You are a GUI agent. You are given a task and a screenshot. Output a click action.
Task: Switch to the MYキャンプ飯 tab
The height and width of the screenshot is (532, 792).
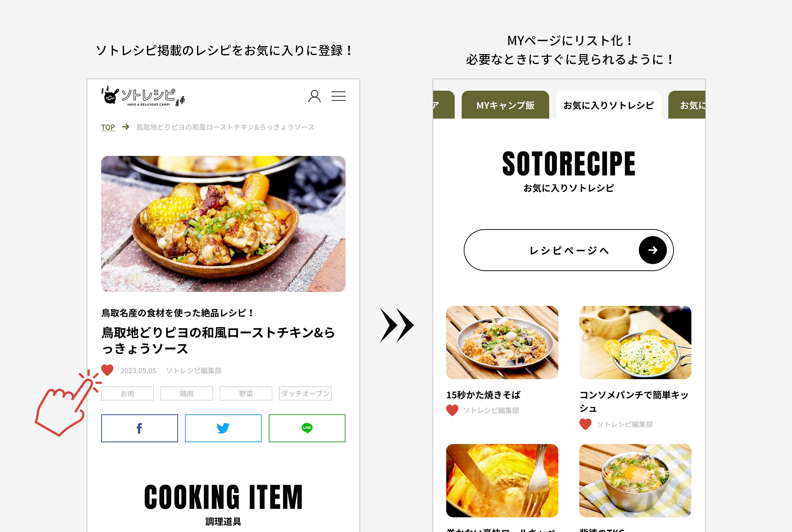[505, 105]
